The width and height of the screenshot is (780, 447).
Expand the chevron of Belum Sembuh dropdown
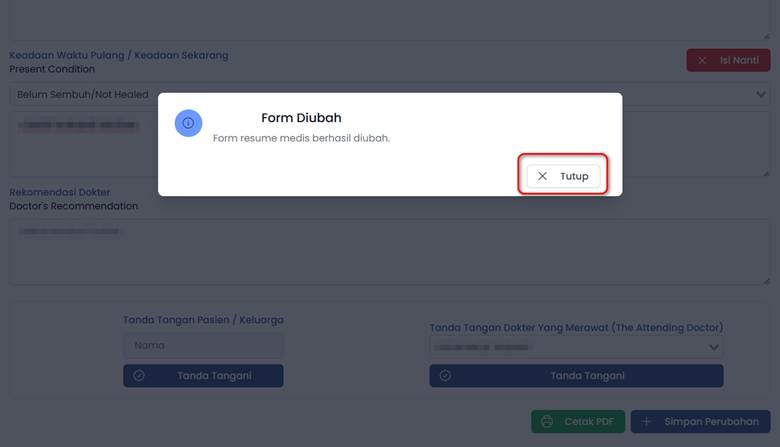pyautogui.click(x=762, y=95)
